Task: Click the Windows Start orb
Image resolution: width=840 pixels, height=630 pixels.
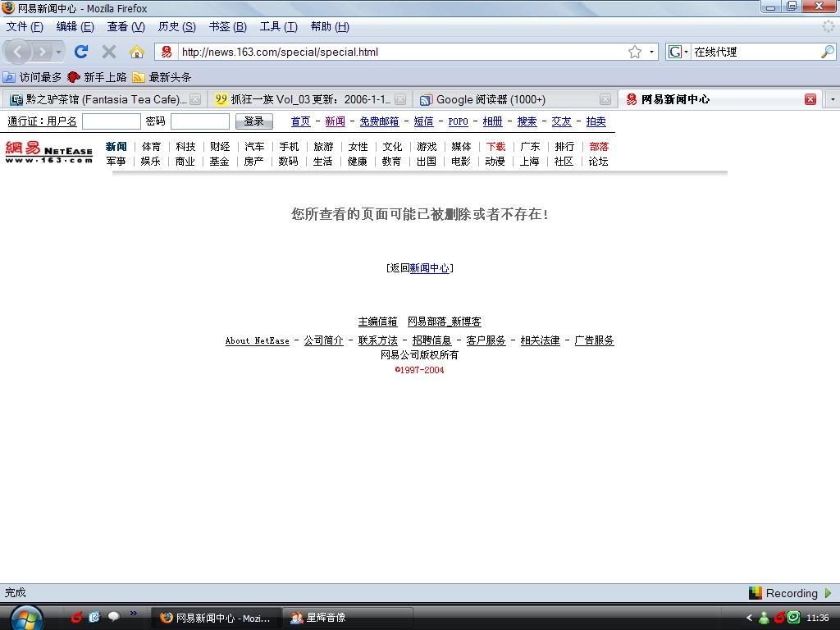Action: (27, 617)
